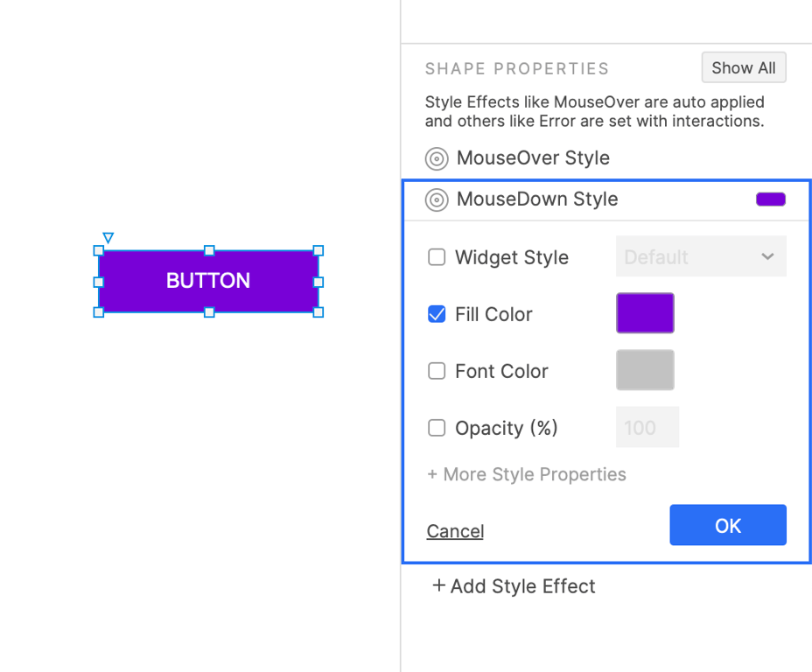Enable the Widget Style checkbox
The image size is (812, 672).
(x=437, y=257)
